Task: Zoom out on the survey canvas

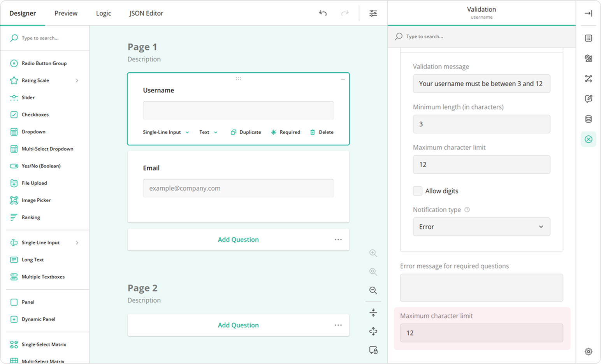Action: [x=373, y=290]
